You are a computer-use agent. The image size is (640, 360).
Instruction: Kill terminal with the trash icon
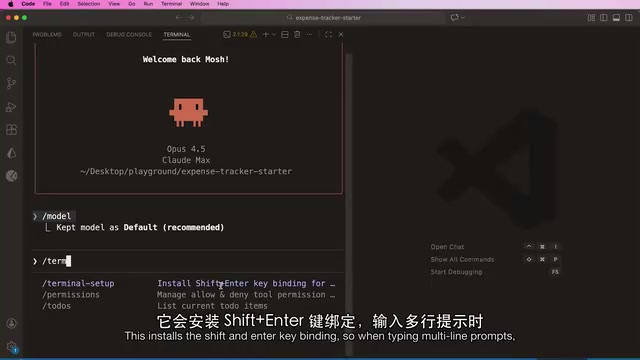(297, 35)
